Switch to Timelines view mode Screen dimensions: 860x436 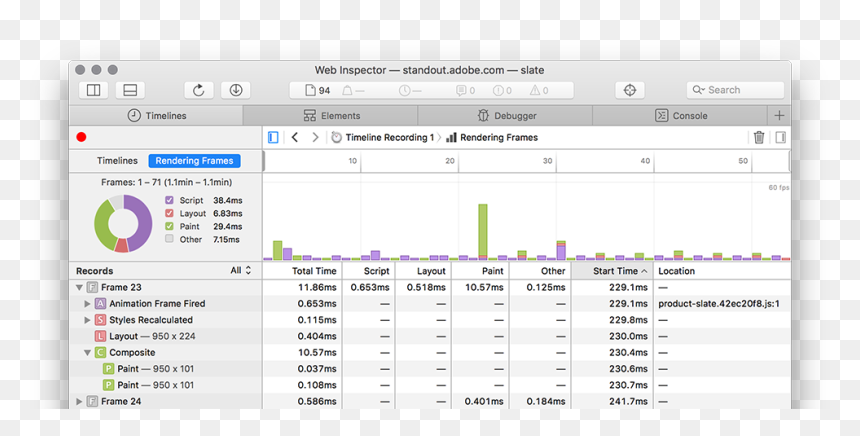(x=117, y=161)
